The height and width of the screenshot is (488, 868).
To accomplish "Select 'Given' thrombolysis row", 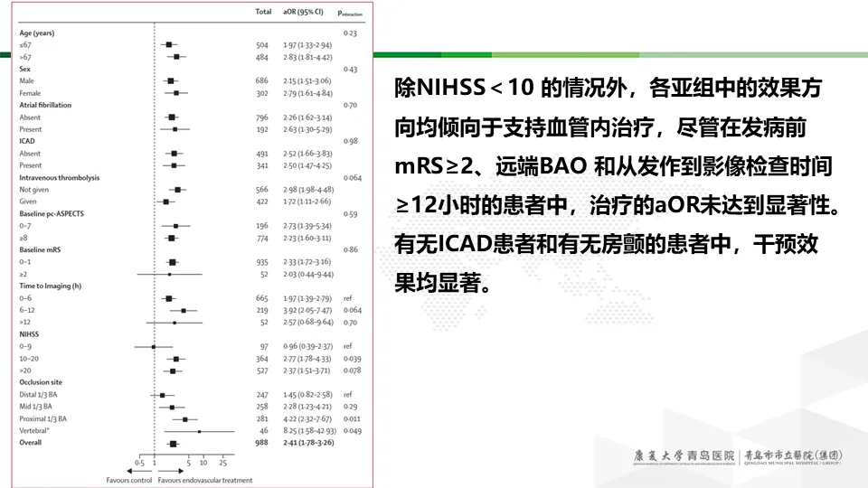I will (28, 202).
